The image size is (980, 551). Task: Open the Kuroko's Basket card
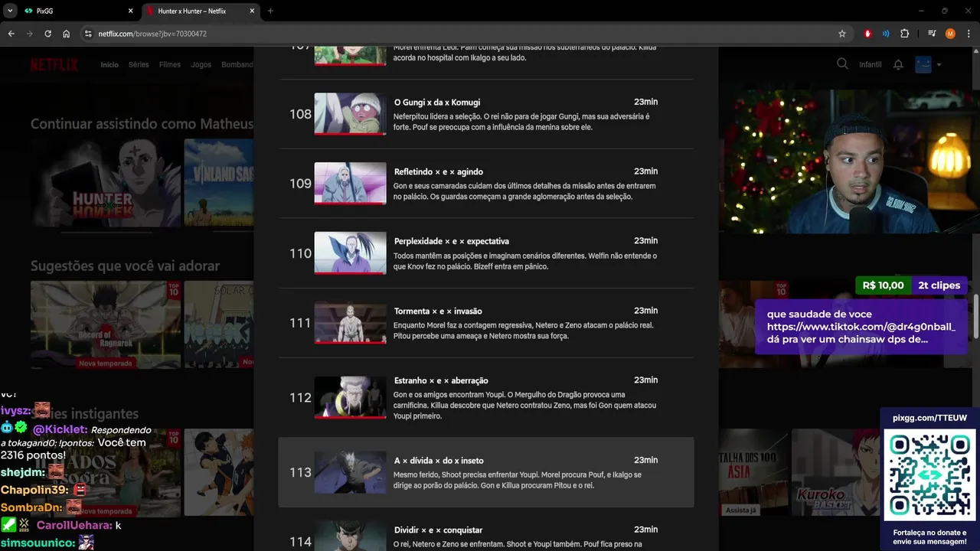(x=836, y=472)
